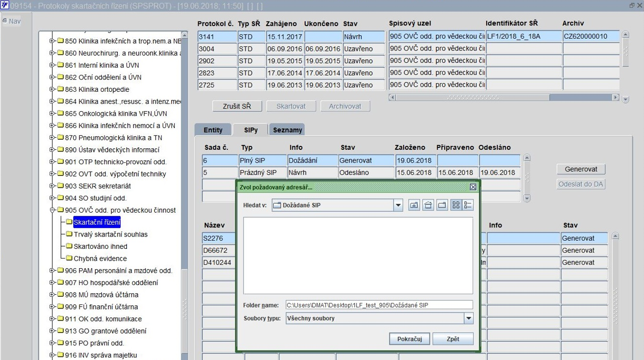
Task: Click the application logo in title bar
Action: (5, 5)
